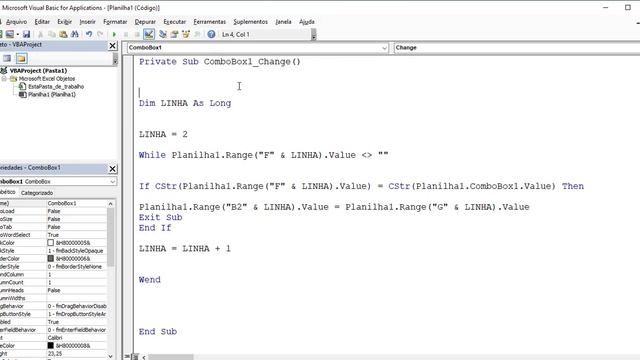The height and width of the screenshot is (360, 640).
Task: Open VBA Help with the question mark icon
Action: [x=211, y=34]
